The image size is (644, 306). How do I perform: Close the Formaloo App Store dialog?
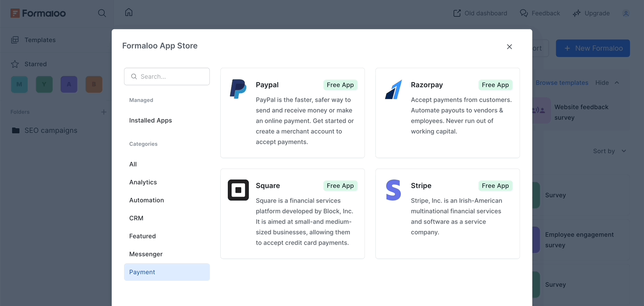510,47
